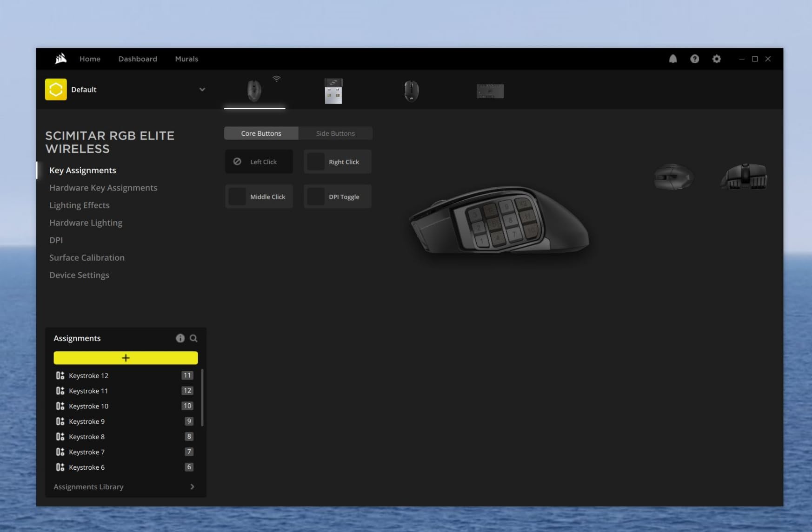Open iCUE settings via the gear icon

(x=717, y=59)
